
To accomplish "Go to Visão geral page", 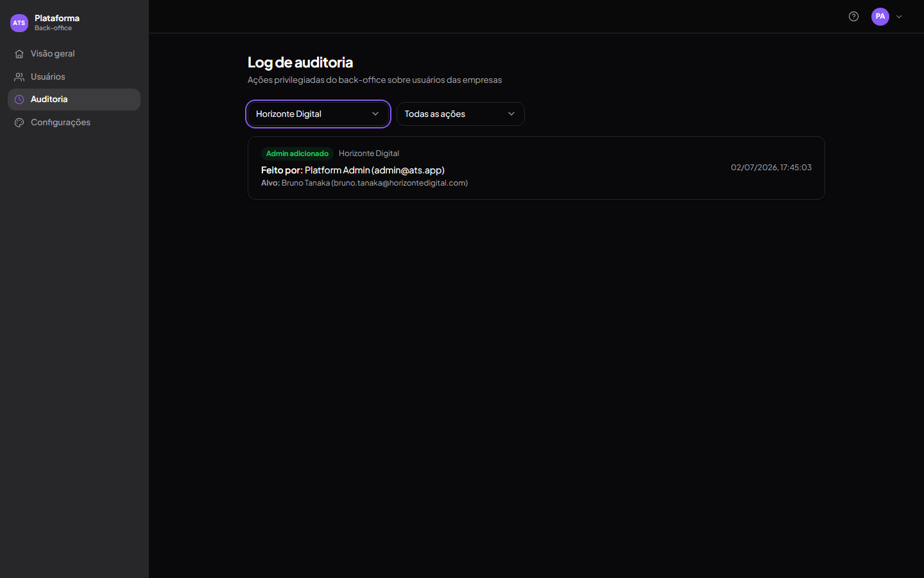I will point(74,54).
